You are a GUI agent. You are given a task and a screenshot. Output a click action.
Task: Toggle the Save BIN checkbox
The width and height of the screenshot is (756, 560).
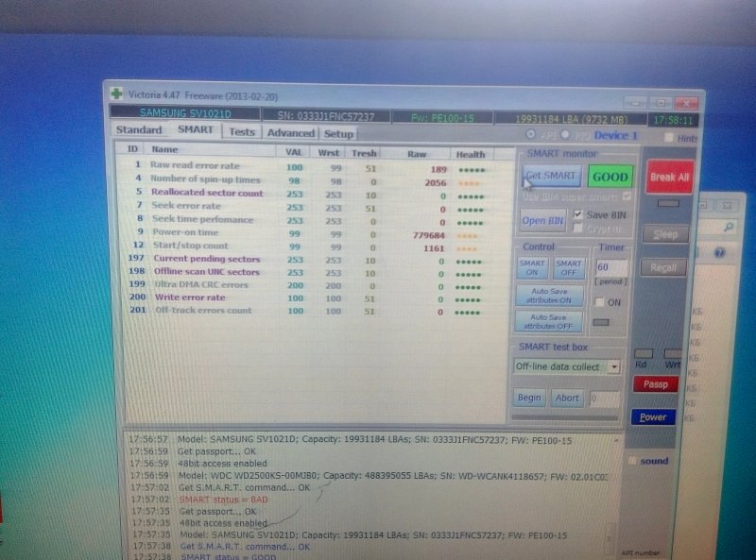tap(578, 214)
